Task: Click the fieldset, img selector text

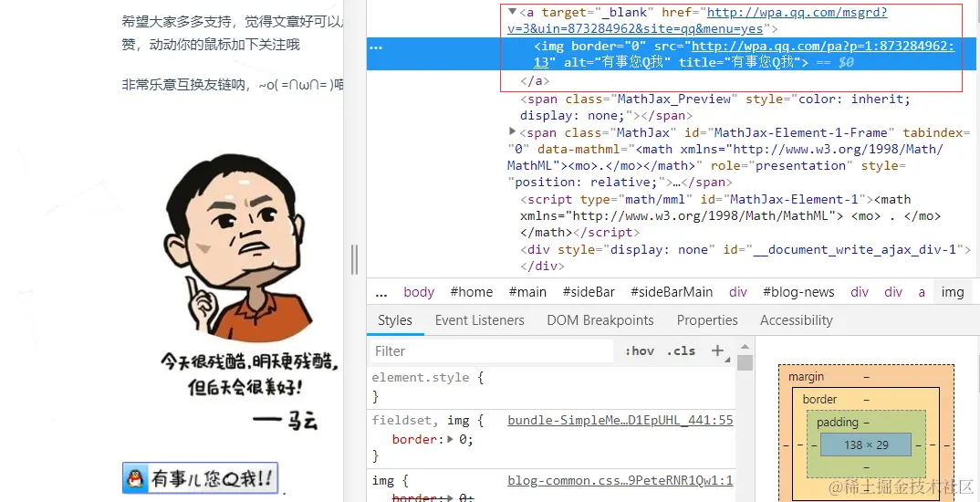Action: (x=428, y=421)
